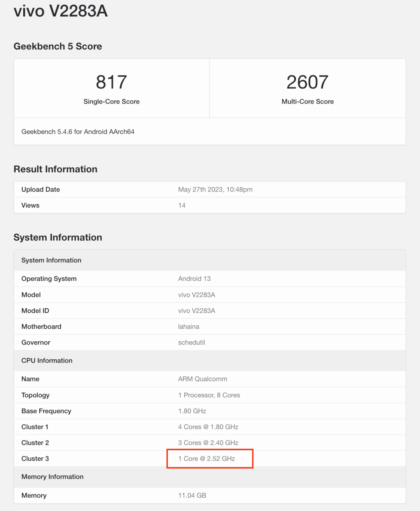420x511 pixels.
Task: Click the Geekbench 5 Score heading
Action: tap(58, 46)
